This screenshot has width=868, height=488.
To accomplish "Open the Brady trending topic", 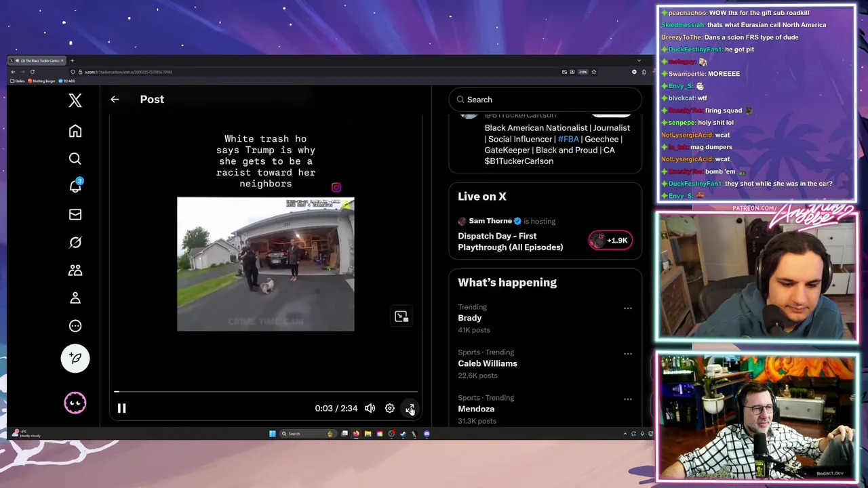I will [x=470, y=318].
